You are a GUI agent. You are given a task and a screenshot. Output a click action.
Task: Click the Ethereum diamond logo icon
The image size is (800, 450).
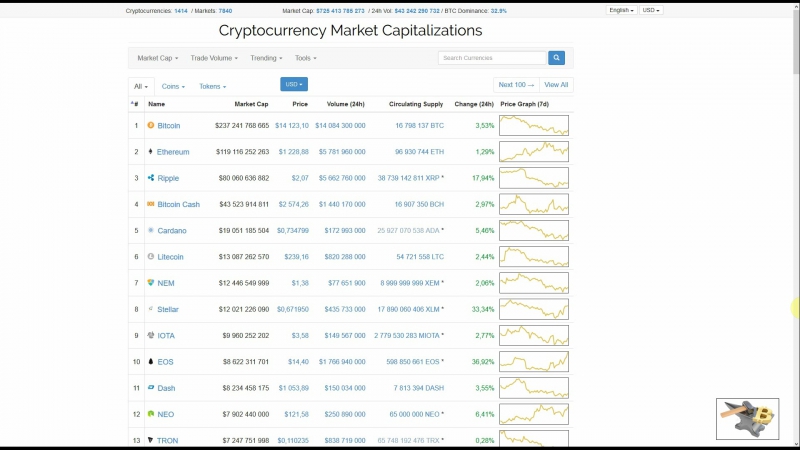[151, 152]
